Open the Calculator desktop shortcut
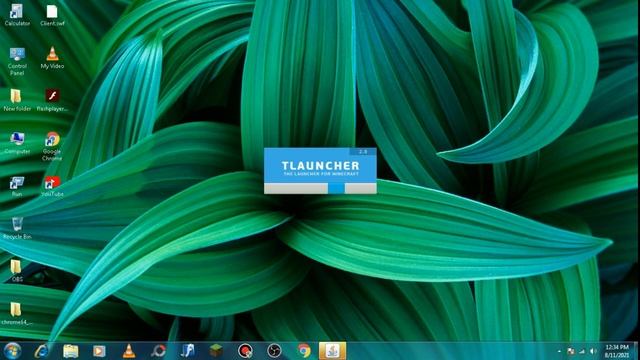The height and width of the screenshot is (360, 640). (17, 15)
